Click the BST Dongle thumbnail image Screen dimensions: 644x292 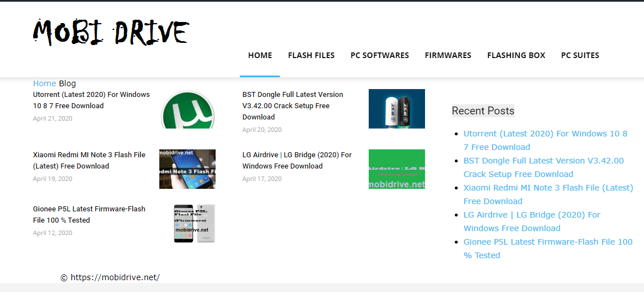(x=397, y=109)
